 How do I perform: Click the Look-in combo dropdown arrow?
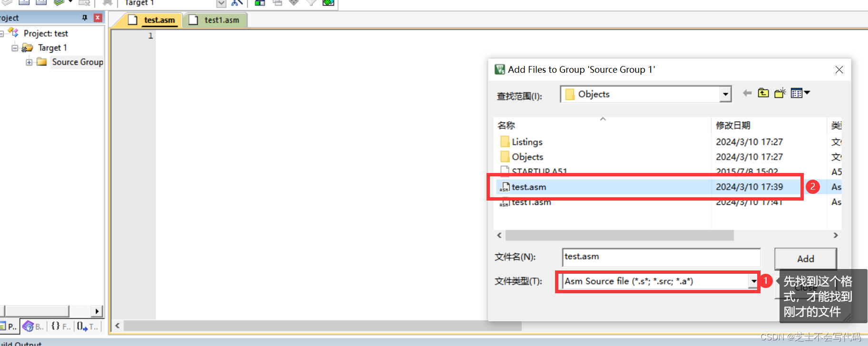click(725, 94)
